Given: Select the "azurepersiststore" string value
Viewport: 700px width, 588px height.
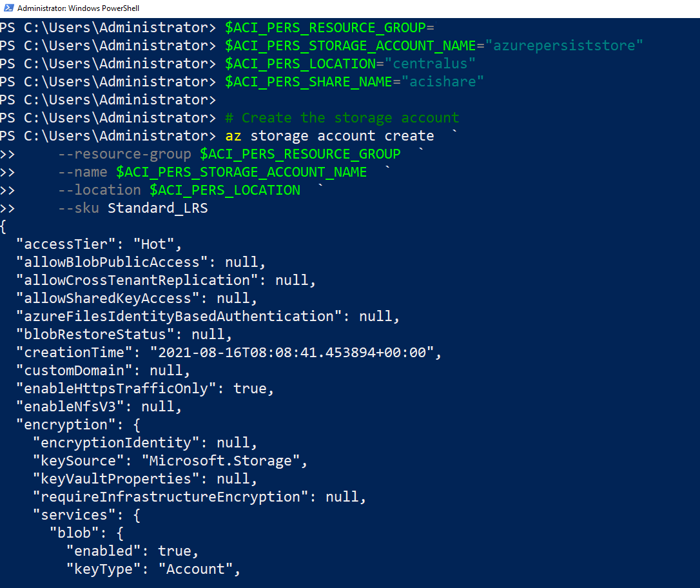Looking at the screenshot, I should 565,46.
